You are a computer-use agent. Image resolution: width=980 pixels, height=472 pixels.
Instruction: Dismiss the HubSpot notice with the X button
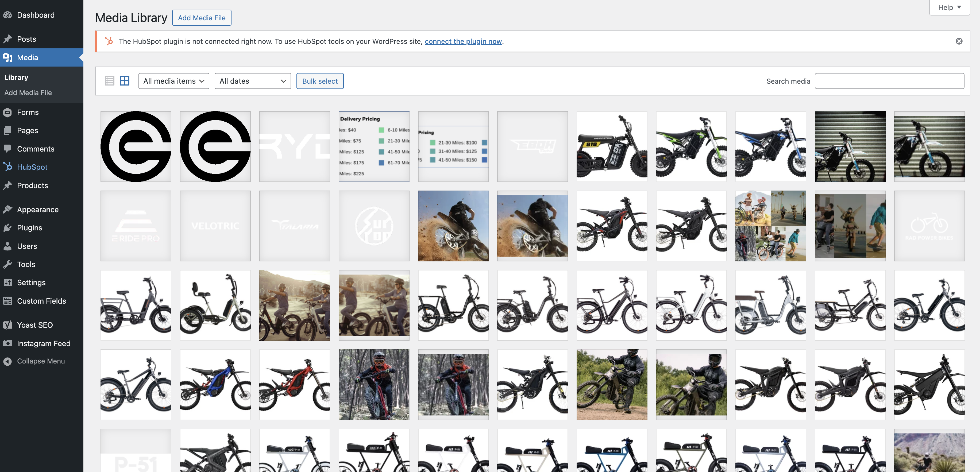pos(958,41)
